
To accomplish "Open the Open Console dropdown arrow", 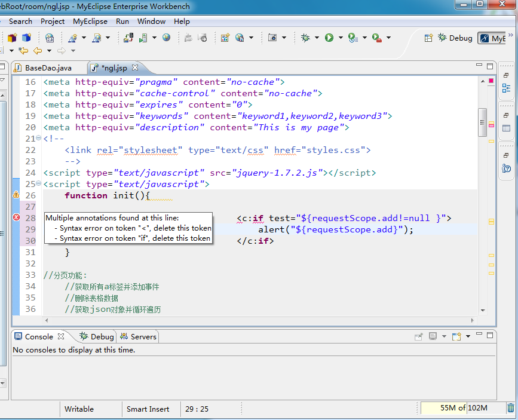I will pyautogui.click(x=468, y=337).
